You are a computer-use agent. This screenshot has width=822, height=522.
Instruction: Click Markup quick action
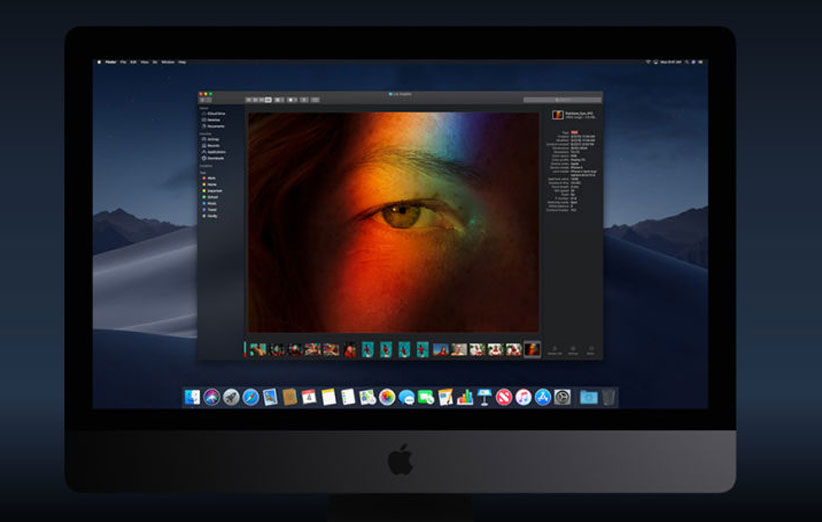[573, 350]
